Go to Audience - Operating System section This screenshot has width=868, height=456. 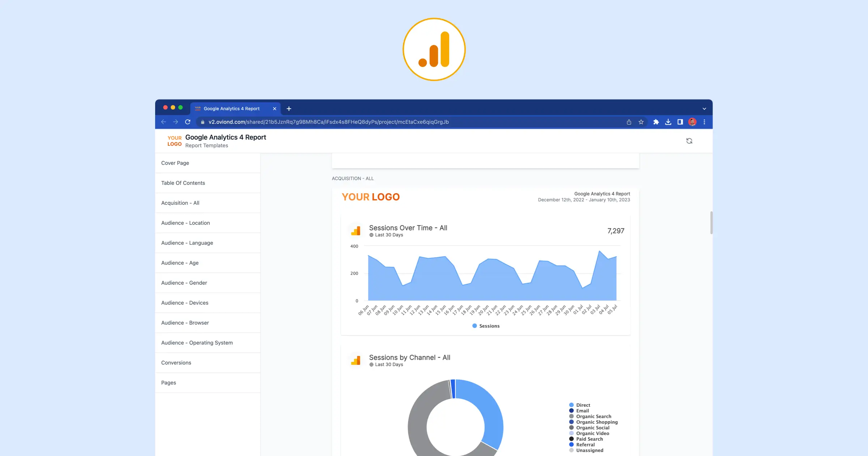(208, 343)
